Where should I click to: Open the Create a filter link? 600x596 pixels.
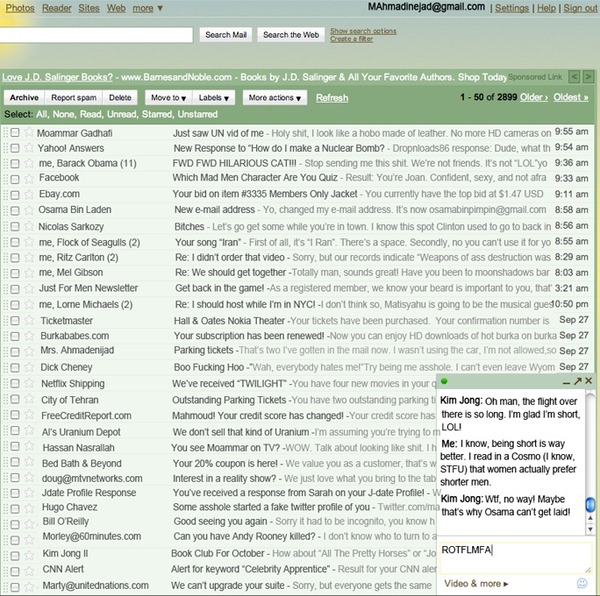[x=352, y=39]
